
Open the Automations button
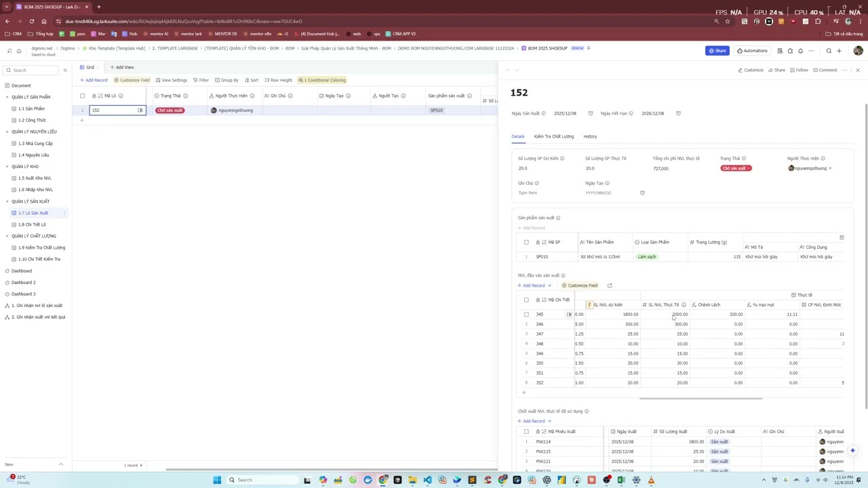tap(752, 51)
